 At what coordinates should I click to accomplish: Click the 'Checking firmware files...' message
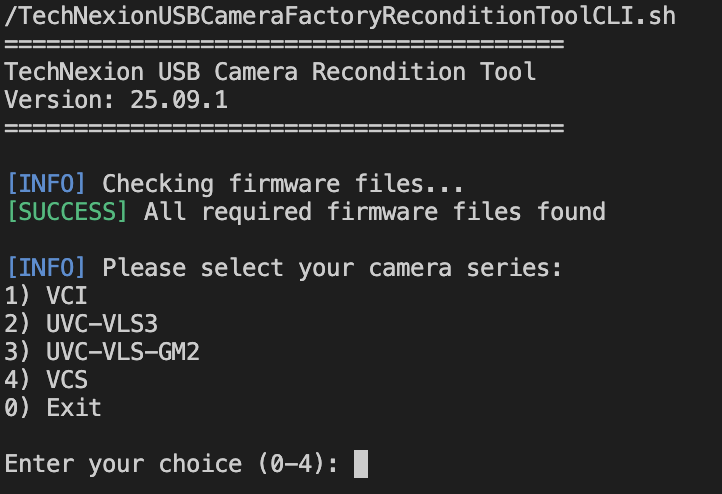(x=283, y=184)
